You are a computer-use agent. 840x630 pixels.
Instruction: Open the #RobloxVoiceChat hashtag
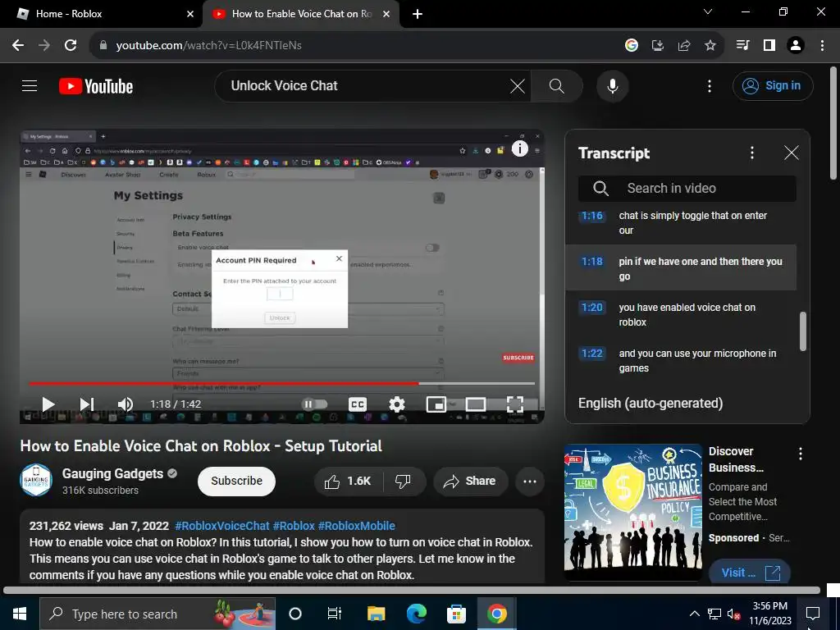coord(222,526)
